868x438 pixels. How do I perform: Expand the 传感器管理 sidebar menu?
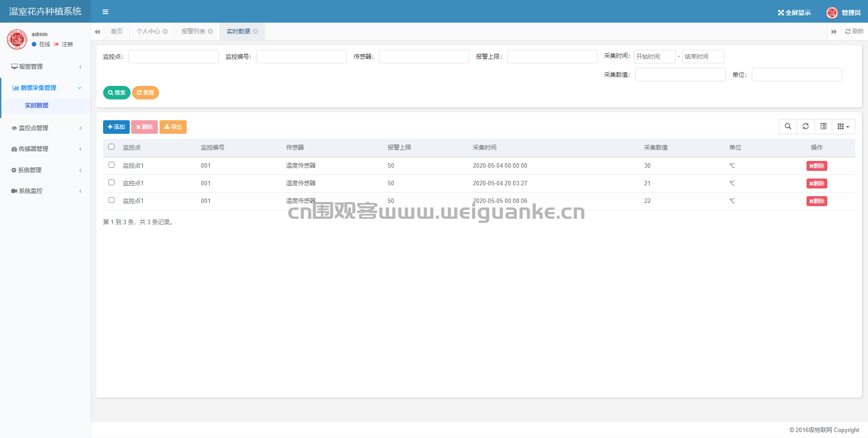[45, 149]
